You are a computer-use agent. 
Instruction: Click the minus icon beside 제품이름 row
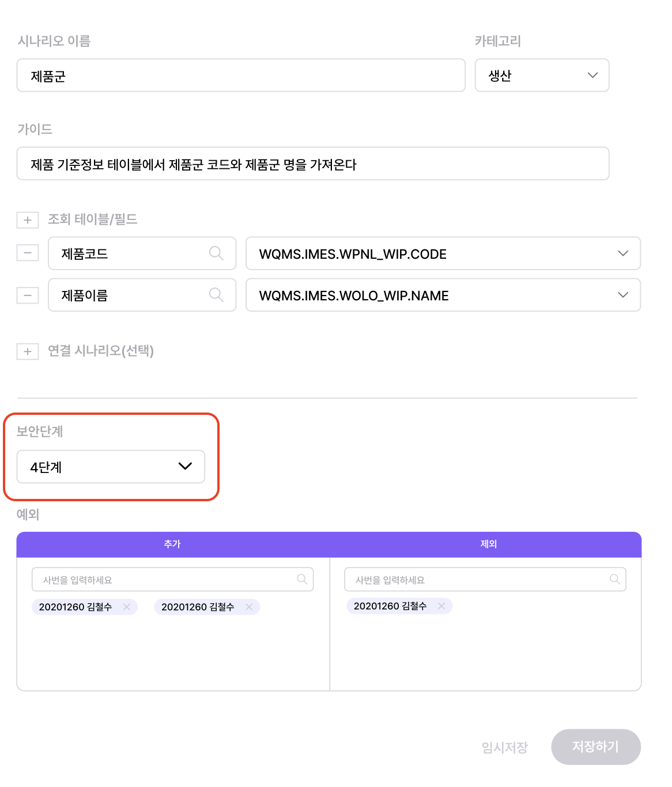coord(27,294)
